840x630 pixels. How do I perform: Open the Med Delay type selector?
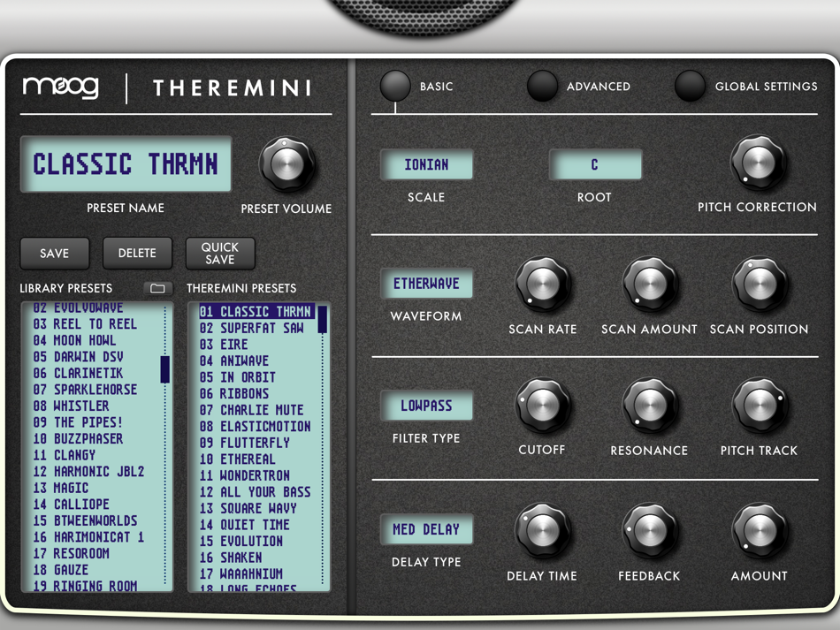tap(426, 529)
